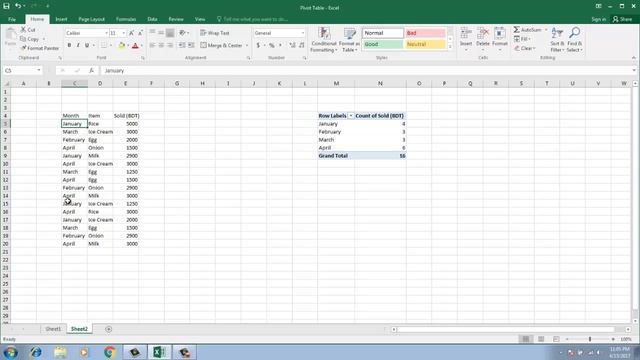Switch to Sheet1 worksheet tab
Screen dimensions: 640x360
click(53, 329)
